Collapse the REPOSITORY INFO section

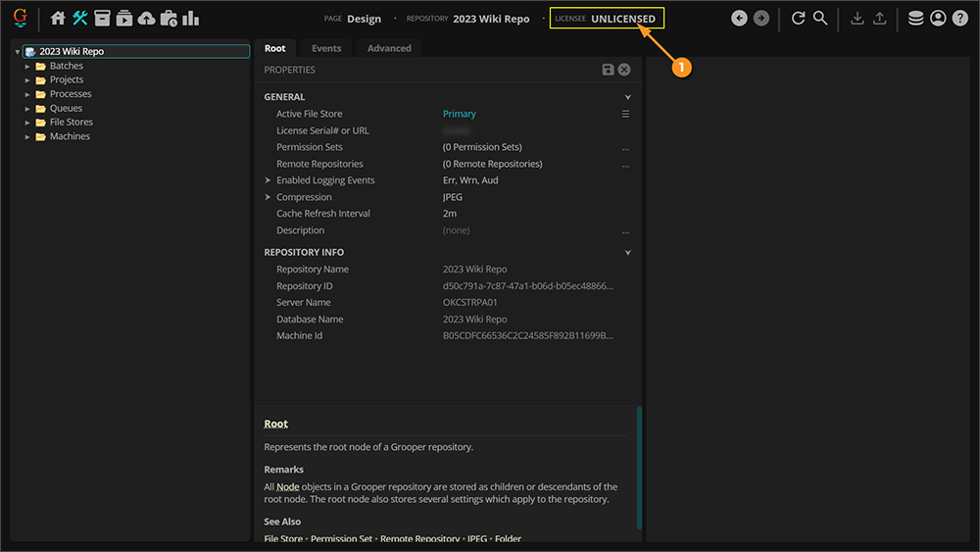click(628, 252)
